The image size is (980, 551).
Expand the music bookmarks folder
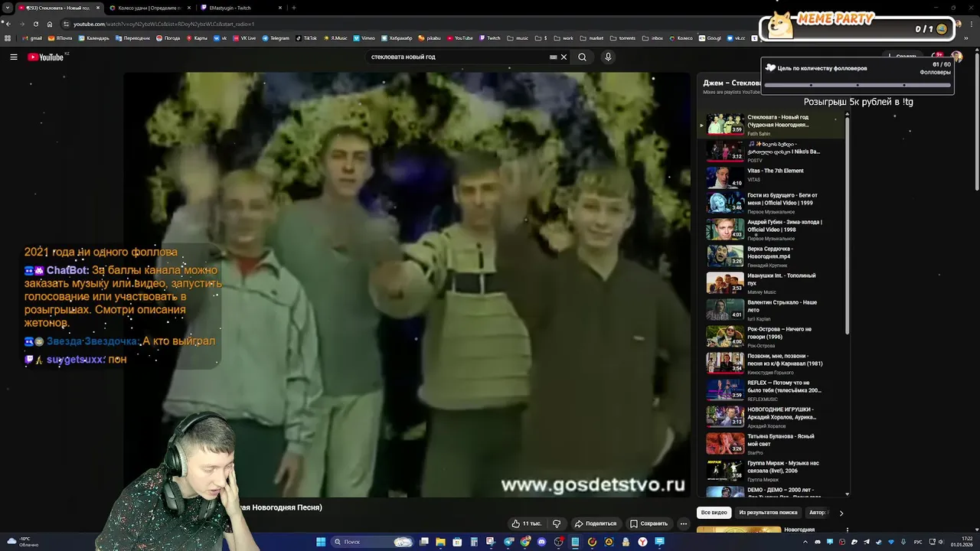click(x=518, y=38)
